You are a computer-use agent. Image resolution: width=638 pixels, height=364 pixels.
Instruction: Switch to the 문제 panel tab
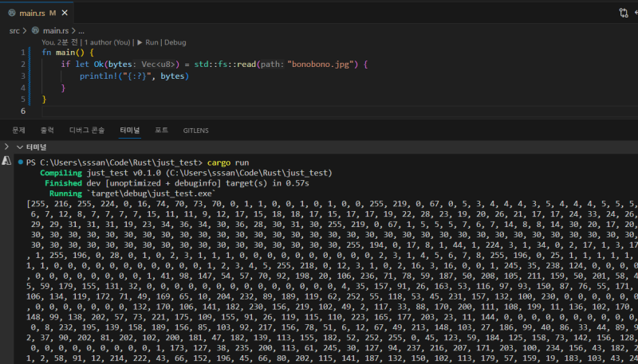(18, 129)
